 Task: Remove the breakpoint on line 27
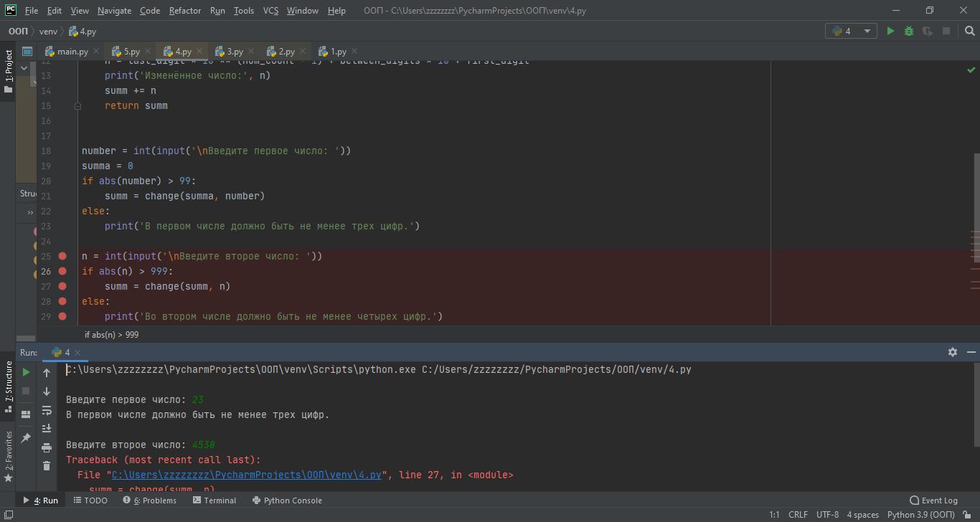click(62, 286)
